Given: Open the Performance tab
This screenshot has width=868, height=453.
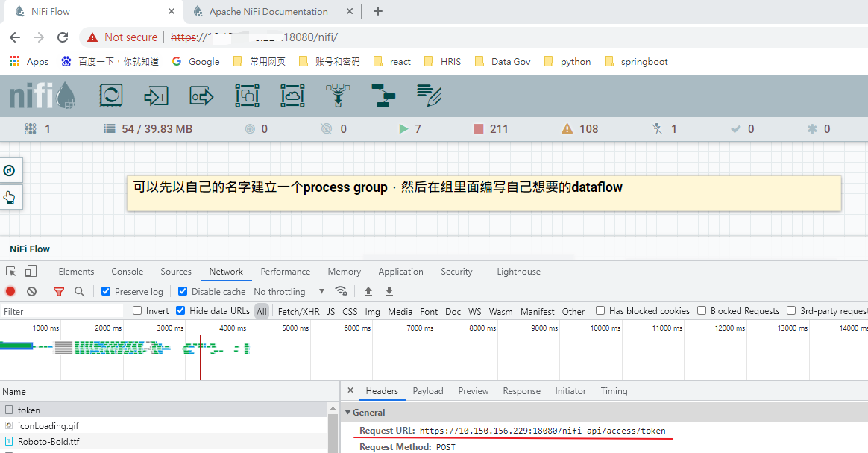Looking at the screenshot, I should [286, 272].
